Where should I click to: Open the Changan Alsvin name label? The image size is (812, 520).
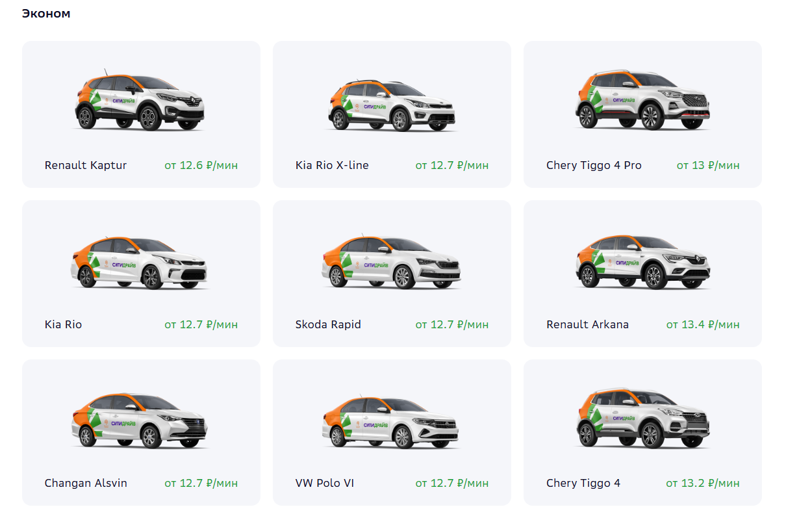tap(86, 483)
